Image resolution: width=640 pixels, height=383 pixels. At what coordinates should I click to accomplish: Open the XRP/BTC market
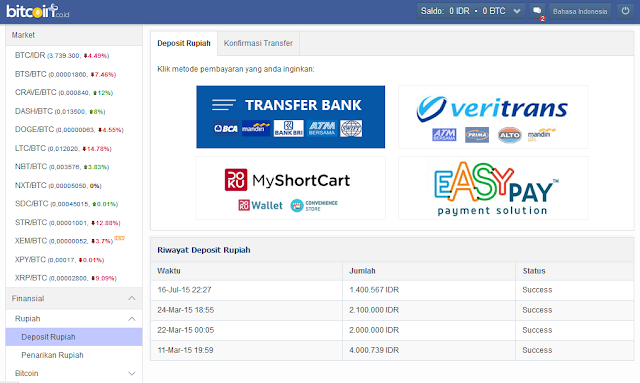[x=66, y=278]
